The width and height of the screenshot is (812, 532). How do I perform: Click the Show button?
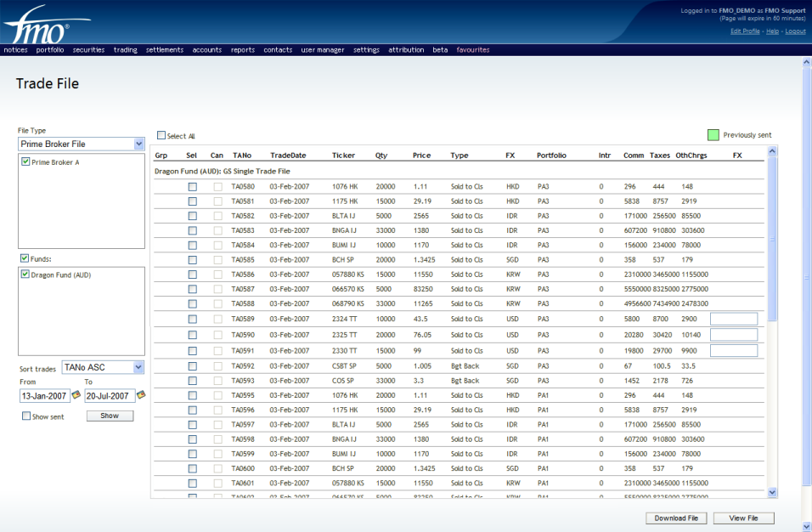click(x=110, y=416)
